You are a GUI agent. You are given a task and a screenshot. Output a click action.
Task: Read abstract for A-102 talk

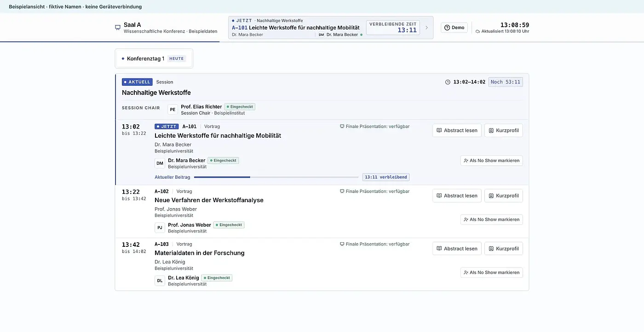tap(457, 196)
